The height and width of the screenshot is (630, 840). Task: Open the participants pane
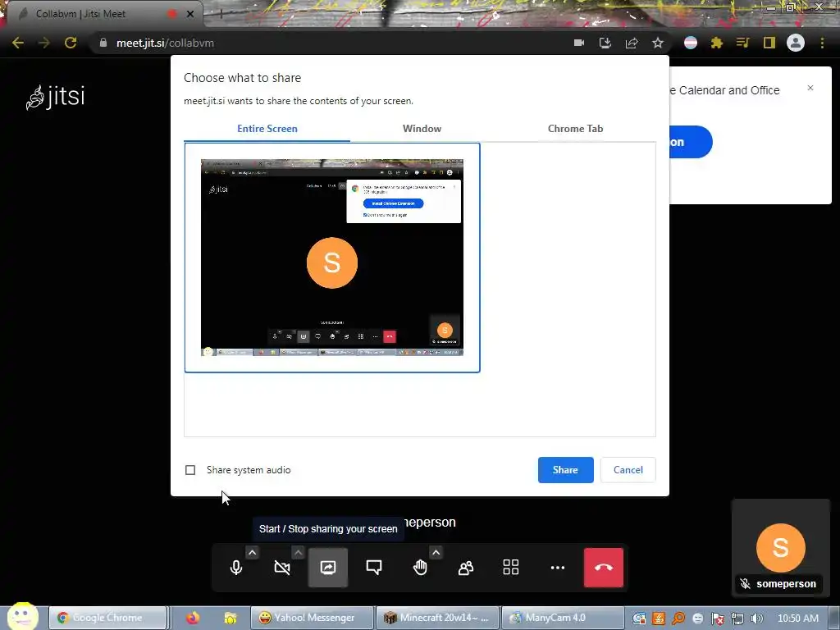[466, 568]
